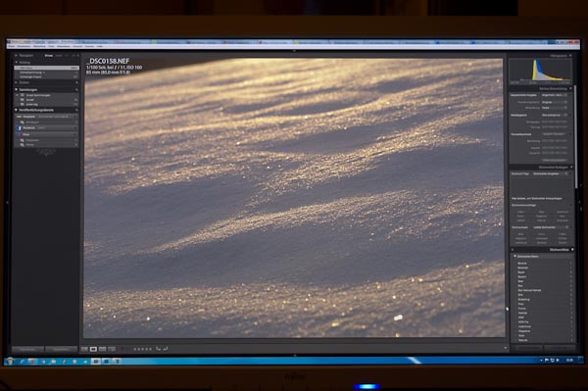Switch to Grid view in toolbar

click(x=84, y=349)
